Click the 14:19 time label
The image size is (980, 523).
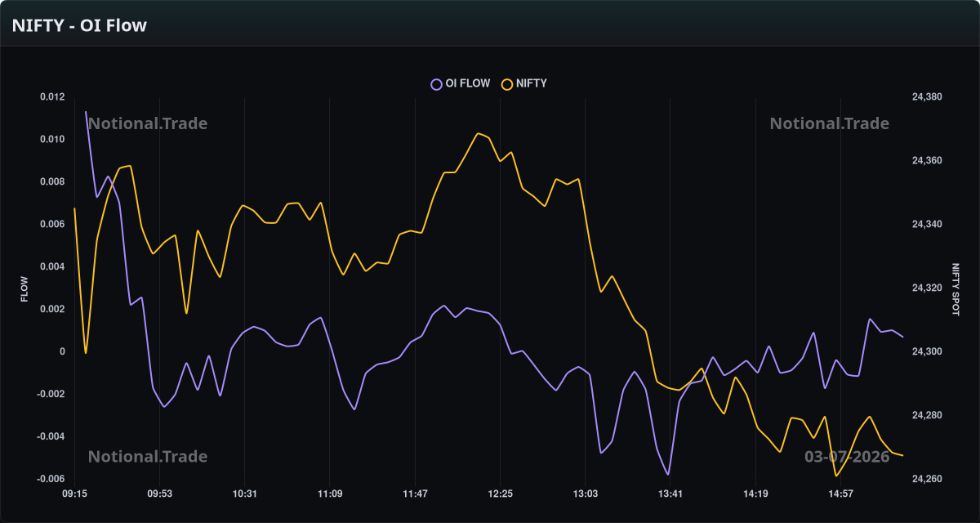pos(755,494)
